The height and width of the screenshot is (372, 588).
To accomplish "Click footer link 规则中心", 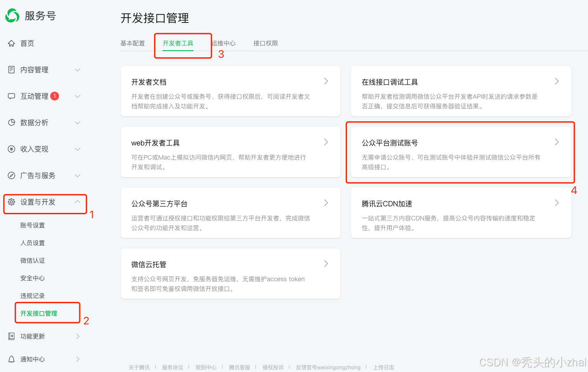I will click(x=206, y=367).
